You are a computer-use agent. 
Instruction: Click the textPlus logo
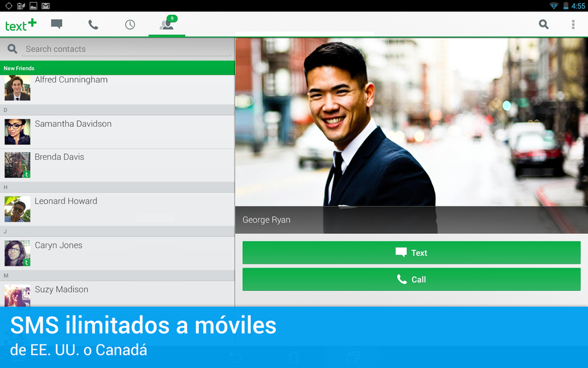pos(20,24)
